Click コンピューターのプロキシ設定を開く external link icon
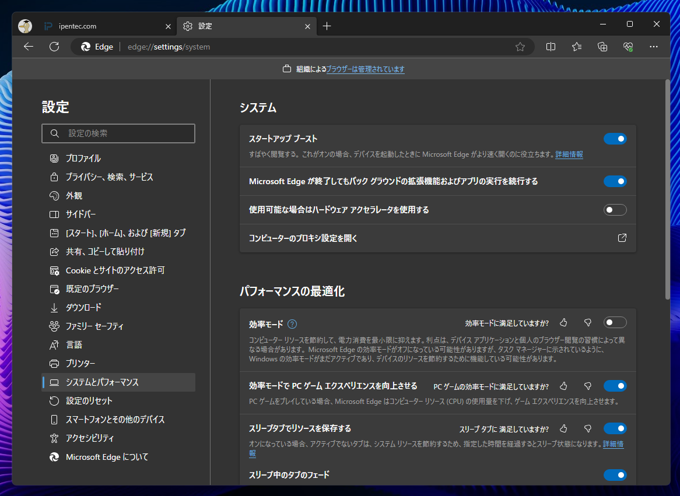The height and width of the screenshot is (496, 680). 622,238
